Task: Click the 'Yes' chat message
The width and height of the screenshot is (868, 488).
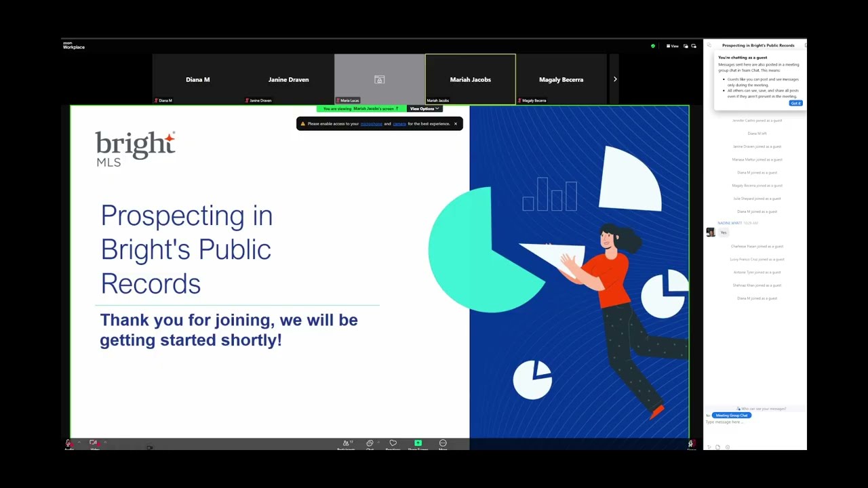Action: (724, 232)
